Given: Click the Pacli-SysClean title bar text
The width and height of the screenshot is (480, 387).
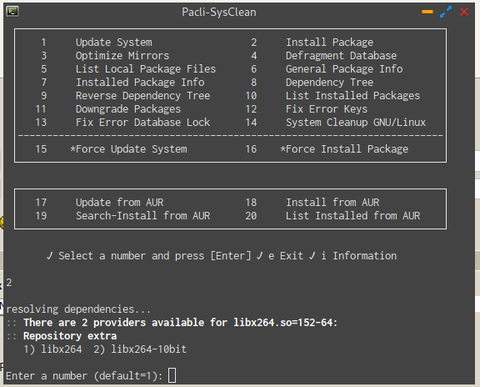Looking at the screenshot, I should (x=219, y=12).
